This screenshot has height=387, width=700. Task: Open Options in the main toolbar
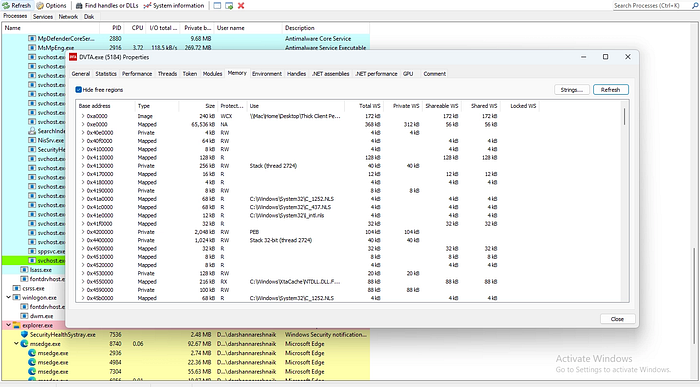(51, 6)
